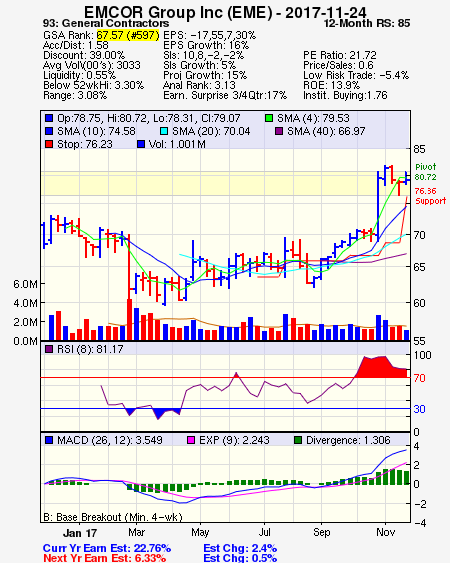
Task: Click the ROE: 13.9% text
Action: click(331, 85)
